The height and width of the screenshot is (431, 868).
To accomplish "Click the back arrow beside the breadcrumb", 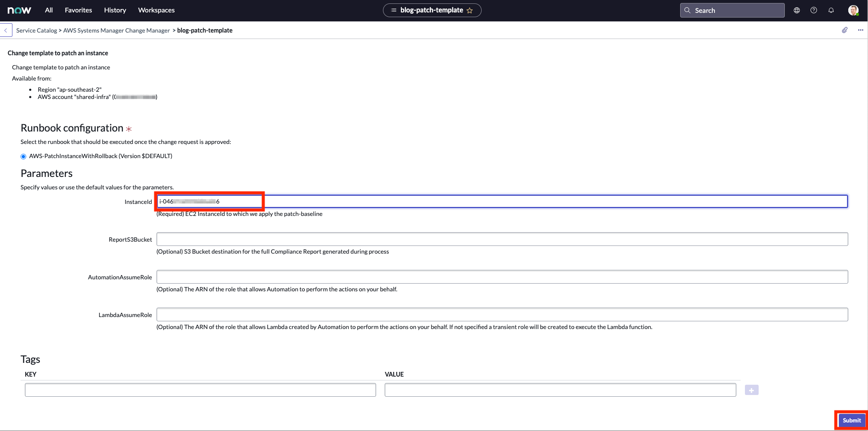I will [x=6, y=30].
